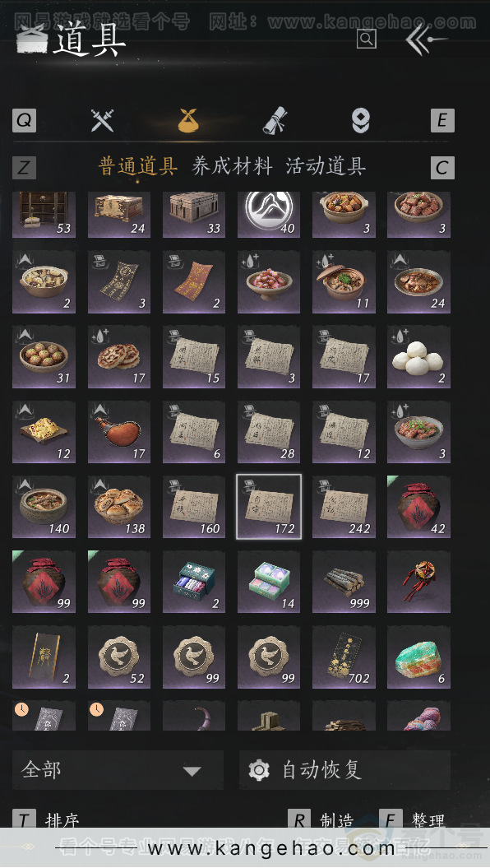
Task: Select the firewood item with 999 count
Action: [x=344, y=582]
